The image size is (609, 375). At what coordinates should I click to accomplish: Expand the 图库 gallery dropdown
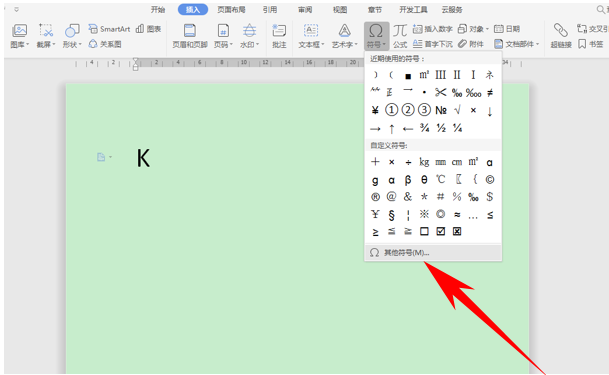click(x=19, y=45)
